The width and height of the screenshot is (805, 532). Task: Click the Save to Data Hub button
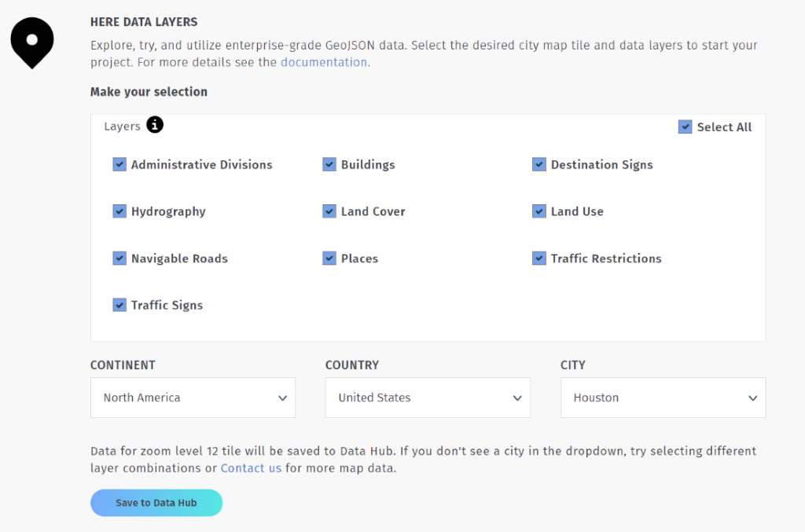[156, 503]
